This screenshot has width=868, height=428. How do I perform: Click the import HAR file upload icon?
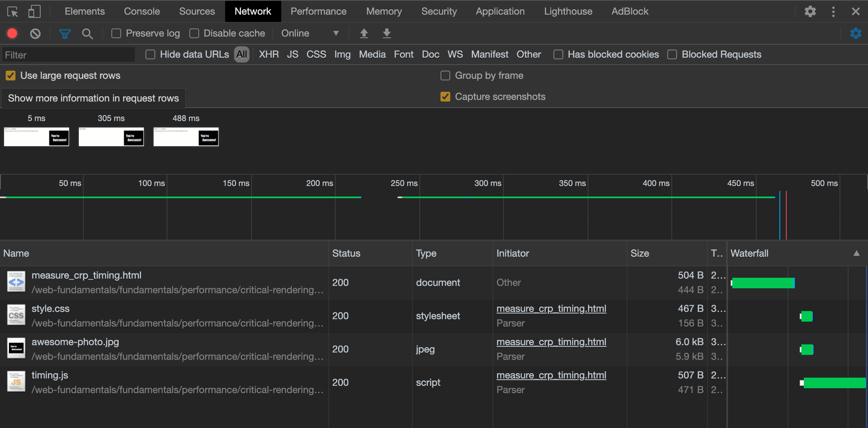tap(364, 33)
